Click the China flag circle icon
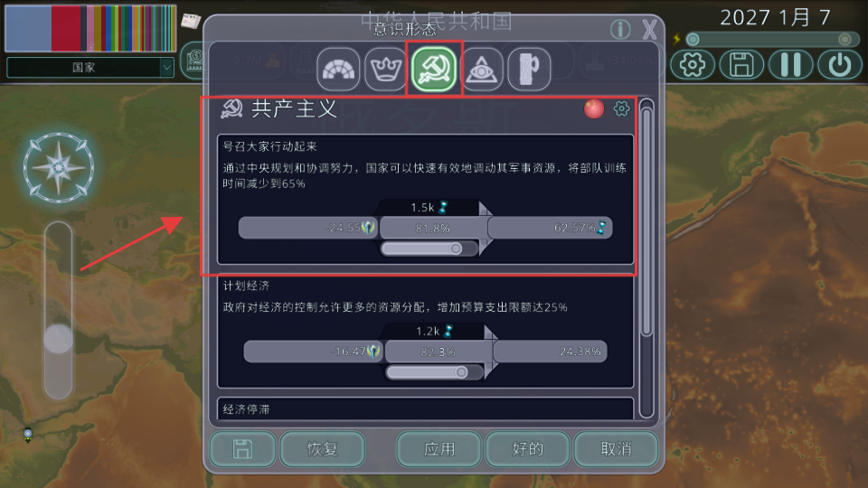This screenshot has height=488, width=868. coord(594,108)
